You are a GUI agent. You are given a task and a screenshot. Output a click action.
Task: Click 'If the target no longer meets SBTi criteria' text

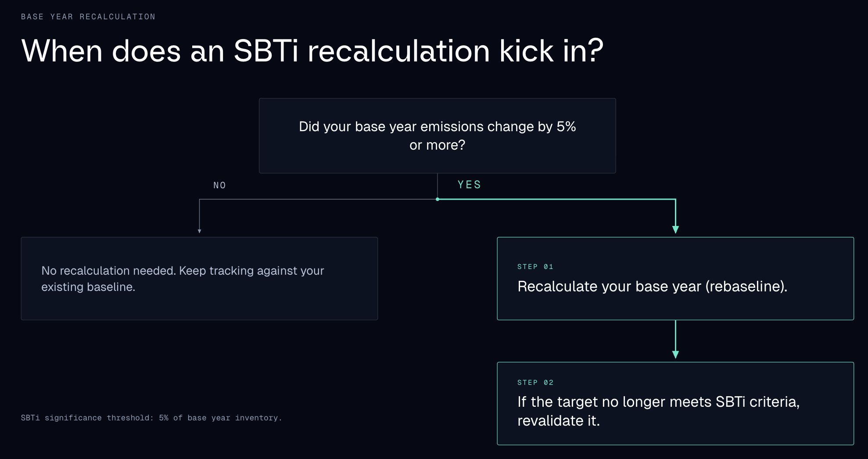[x=659, y=402]
